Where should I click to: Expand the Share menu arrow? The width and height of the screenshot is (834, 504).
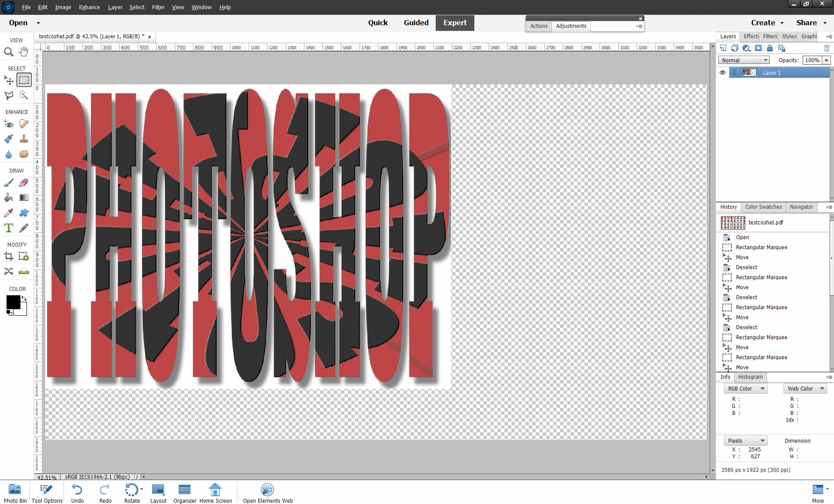(824, 23)
